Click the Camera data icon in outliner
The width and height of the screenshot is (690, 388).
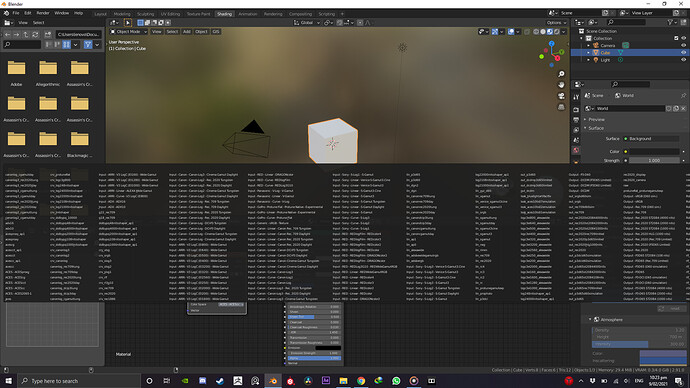coord(625,45)
